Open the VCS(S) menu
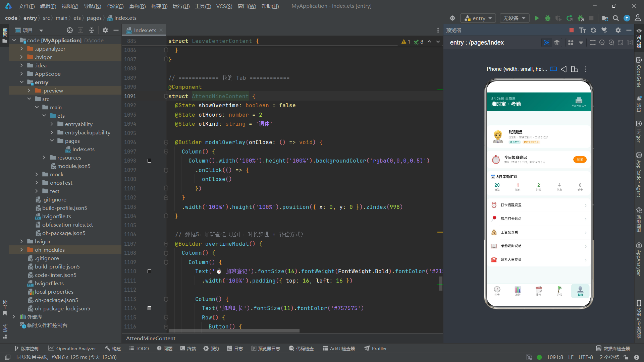The image size is (644, 362). pos(224,6)
